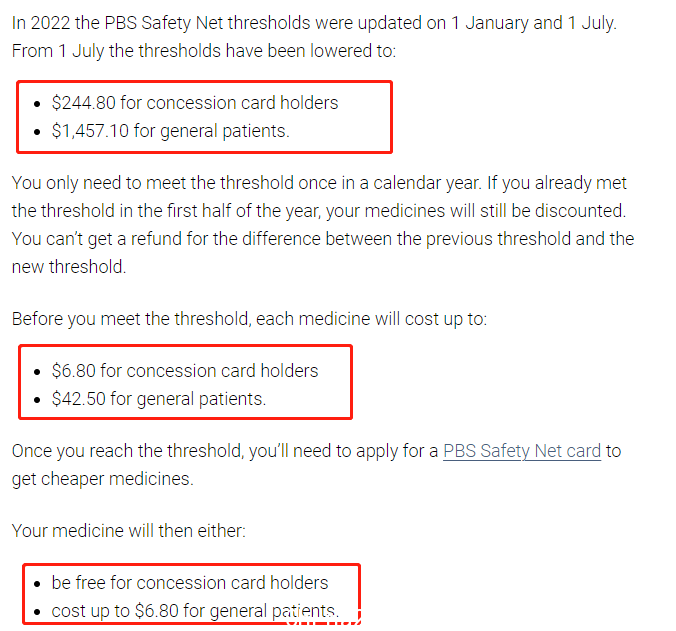The height and width of the screenshot is (631, 676).
Task: Click 'Your medicine will then either:' line
Action: (x=129, y=531)
